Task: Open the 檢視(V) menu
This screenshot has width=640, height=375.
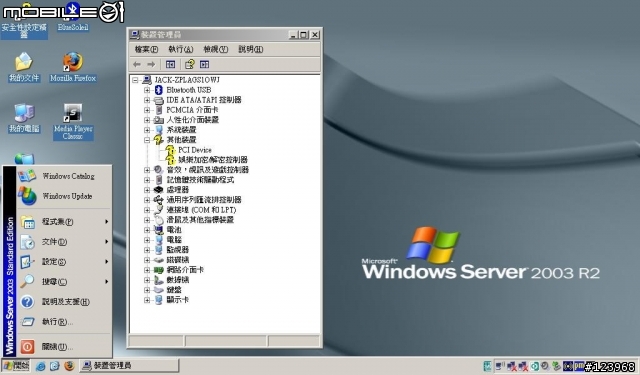Action: click(216, 49)
